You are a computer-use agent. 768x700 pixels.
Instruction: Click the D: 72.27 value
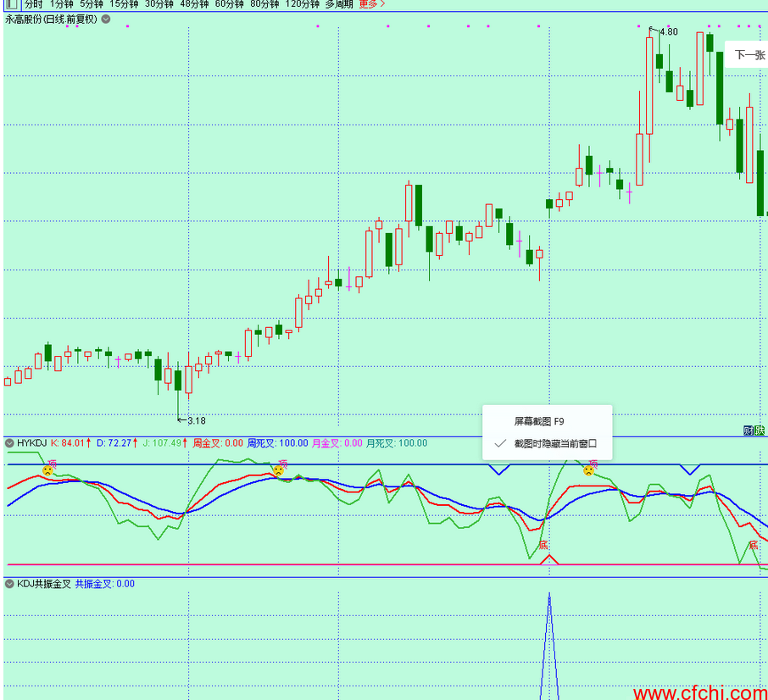pyautogui.click(x=117, y=443)
